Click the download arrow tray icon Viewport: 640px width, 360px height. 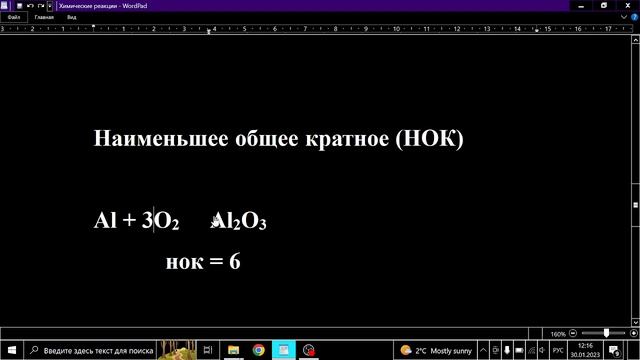click(507, 350)
